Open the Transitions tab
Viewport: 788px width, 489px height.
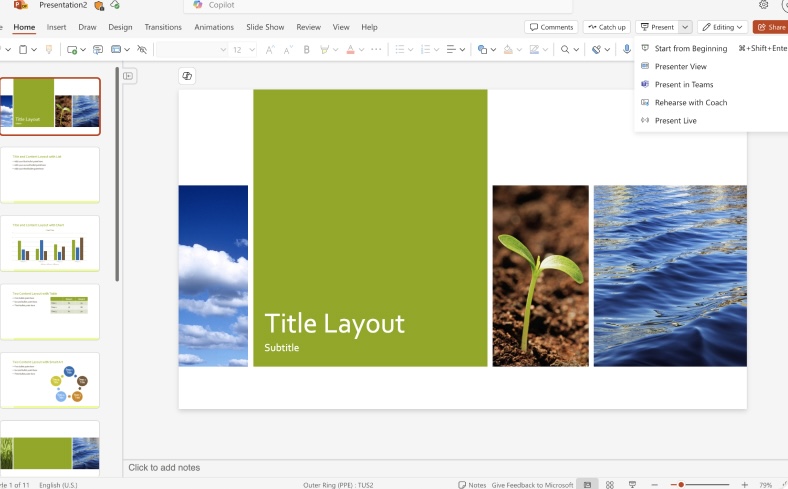[163, 27]
